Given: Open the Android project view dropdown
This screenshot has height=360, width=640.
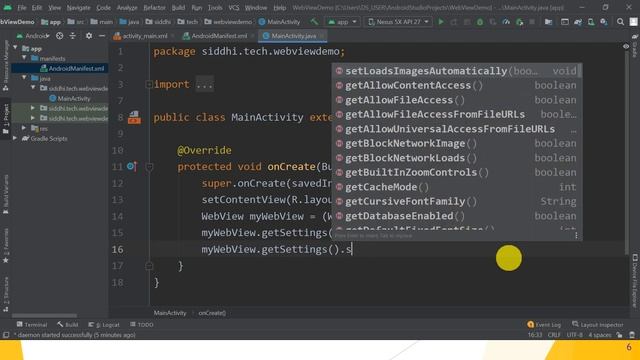Looking at the screenshot, I should (33, 36).
